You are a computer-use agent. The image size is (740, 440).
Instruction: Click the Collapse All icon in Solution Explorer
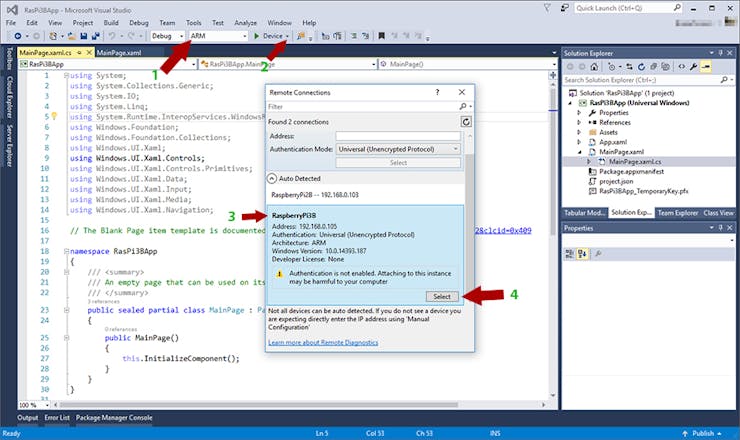pyautogui.click(x=654, y=67)
